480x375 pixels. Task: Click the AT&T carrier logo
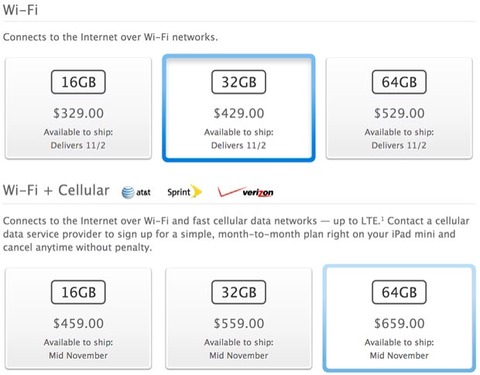pyautogui.click(x=136, y=192)
